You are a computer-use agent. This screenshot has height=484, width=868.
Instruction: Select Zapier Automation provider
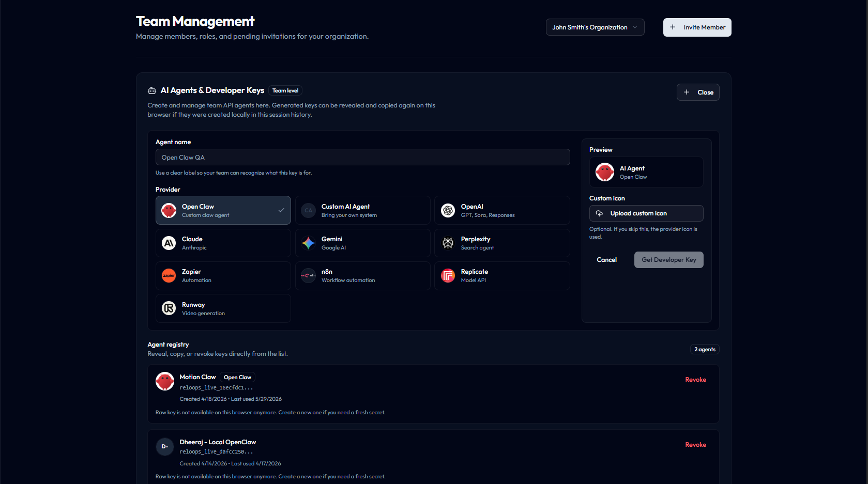coord(223,276)
